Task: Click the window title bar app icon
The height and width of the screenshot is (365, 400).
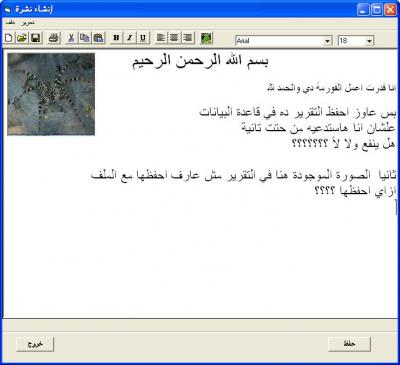Action: [8, 10]
